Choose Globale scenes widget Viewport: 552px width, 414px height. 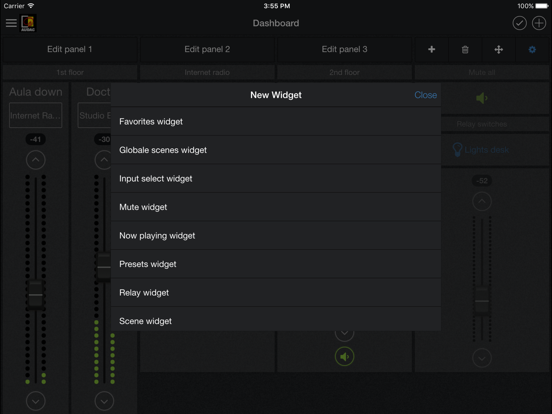276,150
